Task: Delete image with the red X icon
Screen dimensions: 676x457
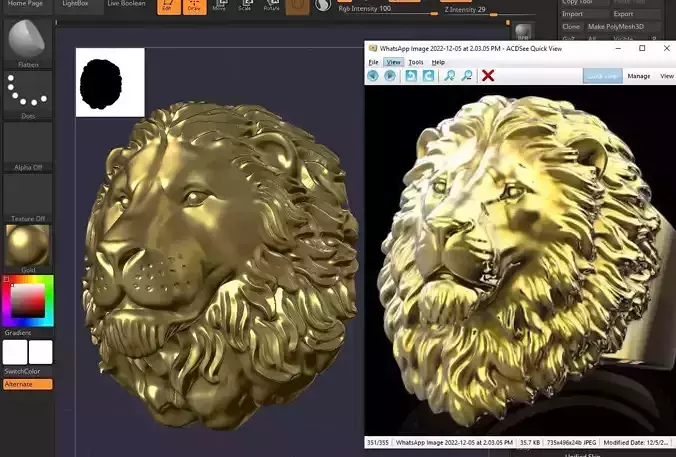Action: [x=488, y=76]
